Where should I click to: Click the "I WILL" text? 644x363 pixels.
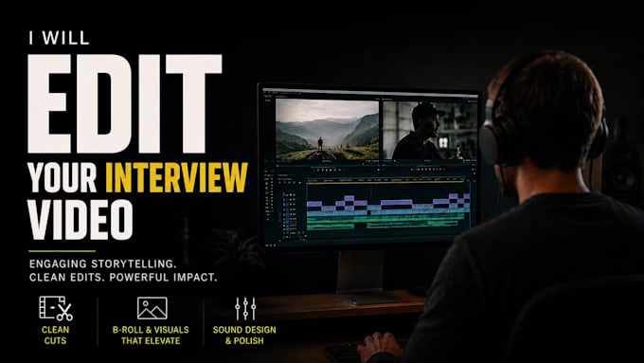pyautogui.click(x=59, y=38)
